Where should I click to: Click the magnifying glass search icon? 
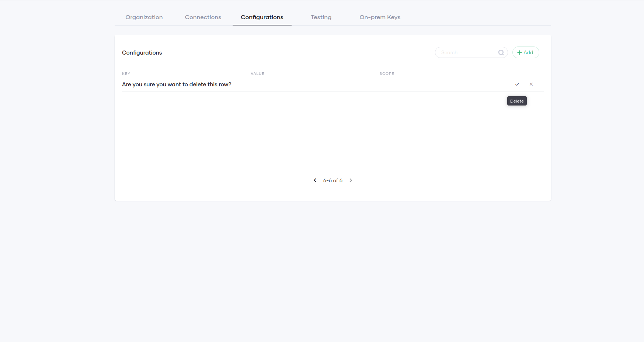pos(501,52)
